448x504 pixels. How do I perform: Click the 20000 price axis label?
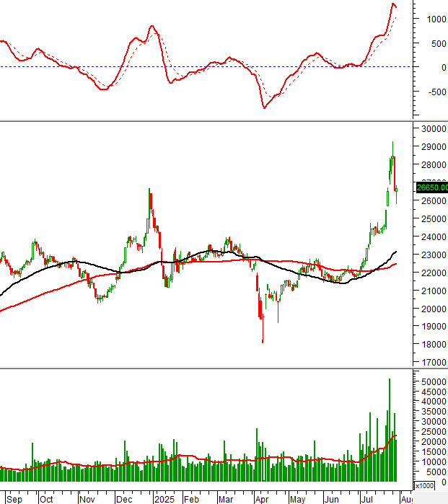434,309
